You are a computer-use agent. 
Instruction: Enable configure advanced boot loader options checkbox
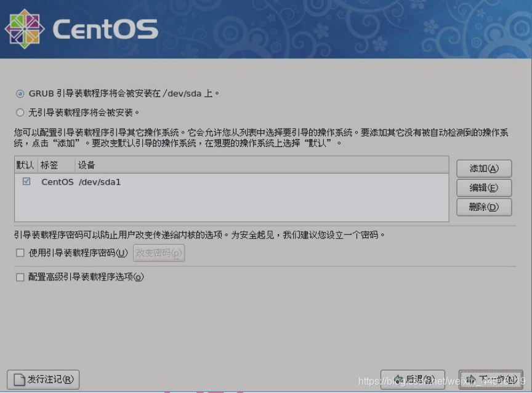pos(20,277)
